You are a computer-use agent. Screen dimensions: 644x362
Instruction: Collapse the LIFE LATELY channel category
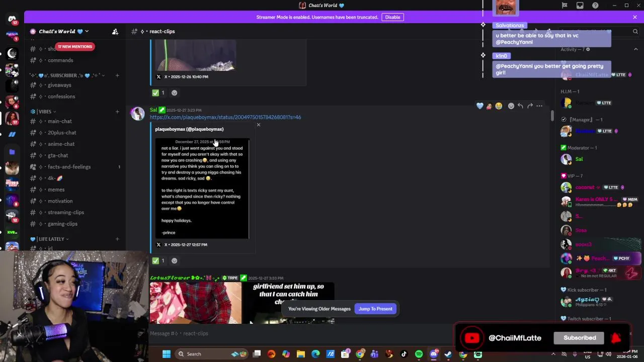[50, 239]
